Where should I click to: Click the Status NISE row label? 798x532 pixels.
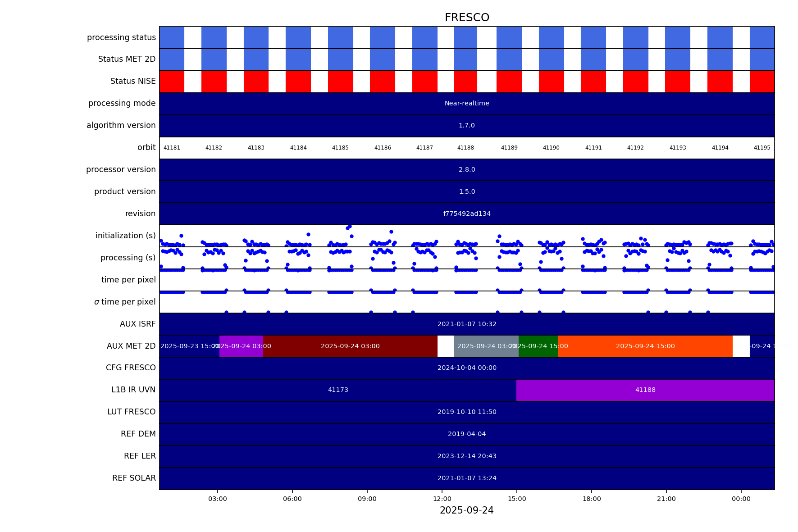[x=133, y=82]
